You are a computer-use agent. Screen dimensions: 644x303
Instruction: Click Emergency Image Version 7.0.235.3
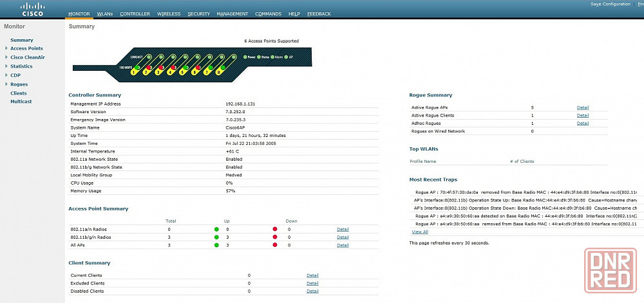coord(235,120)
